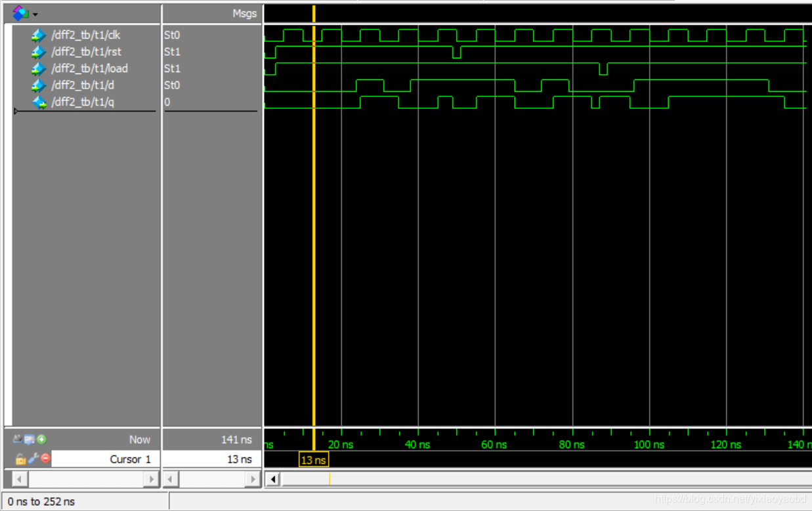Click the 100 ns timeline label

pyautogui.click(x=649, y=445)
